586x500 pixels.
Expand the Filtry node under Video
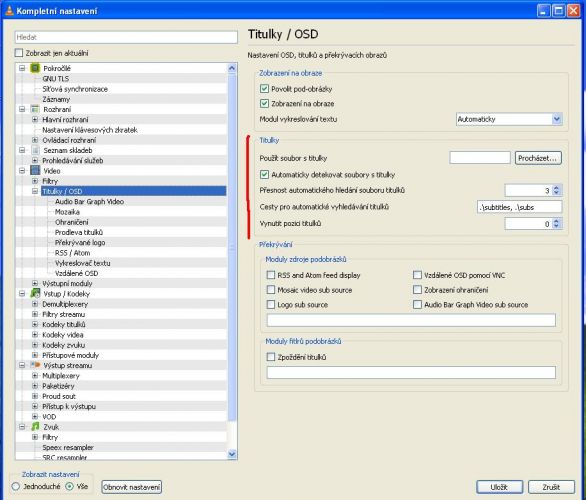[x=35, y=181]
